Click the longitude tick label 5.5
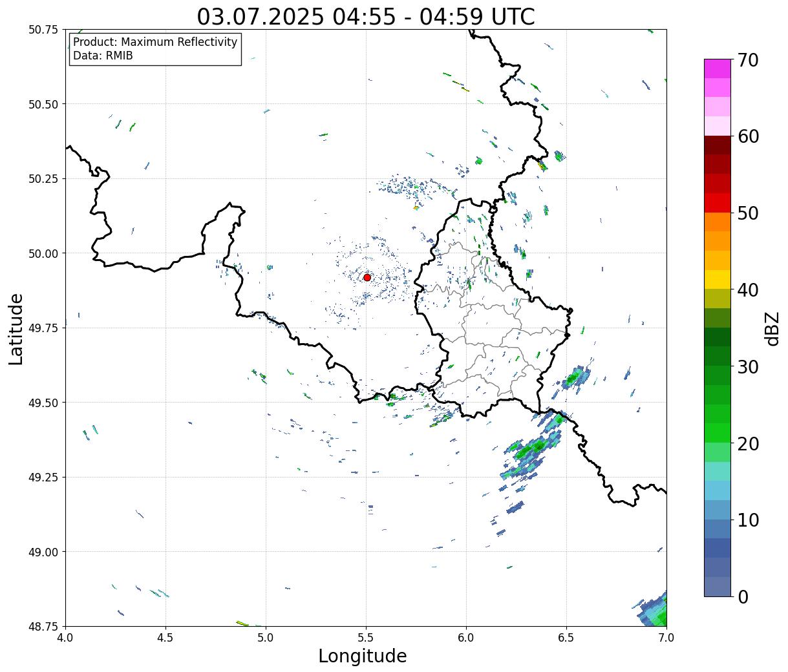 [x=366, y=638]
